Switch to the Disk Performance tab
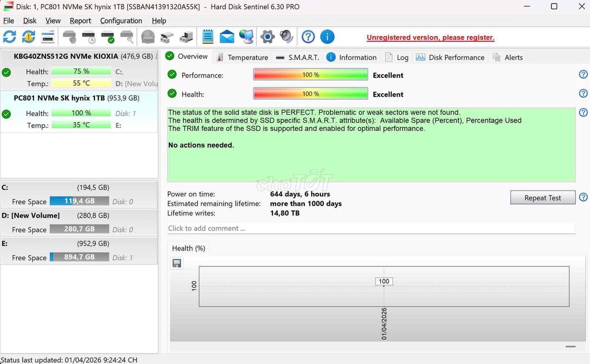Image resolution: width=590 pixels, height=364 pixels. [450, 58]
